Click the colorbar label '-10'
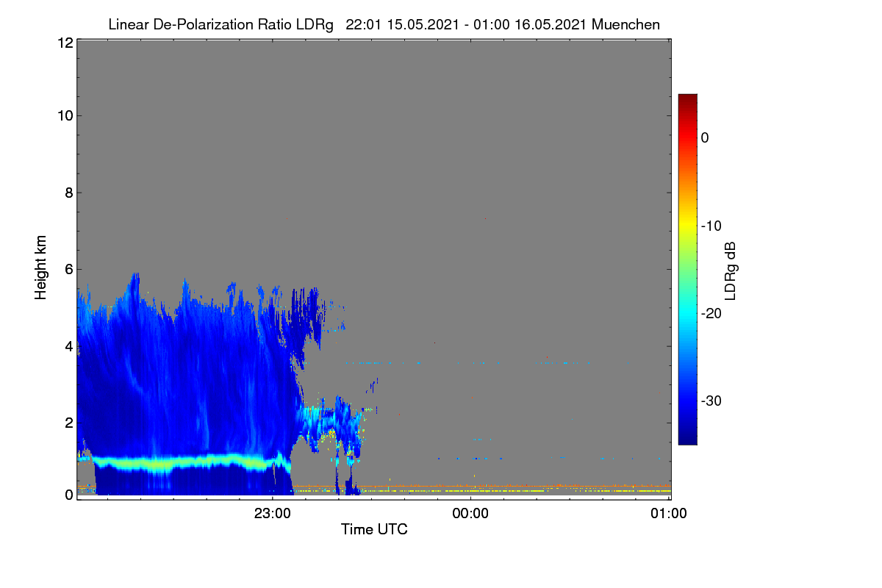The width and height of the screenshot is (882, 588). pos(711,226)
